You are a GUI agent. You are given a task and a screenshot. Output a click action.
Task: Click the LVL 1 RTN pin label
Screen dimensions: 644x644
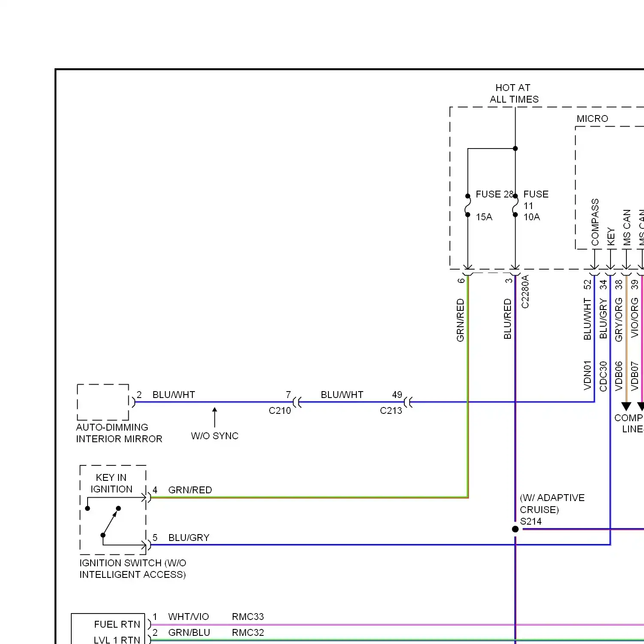(117, 640)
